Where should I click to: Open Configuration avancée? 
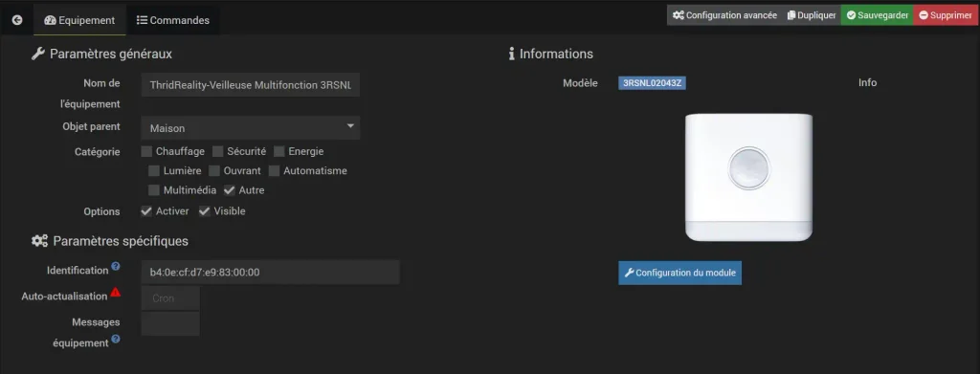tap(724, 15)
